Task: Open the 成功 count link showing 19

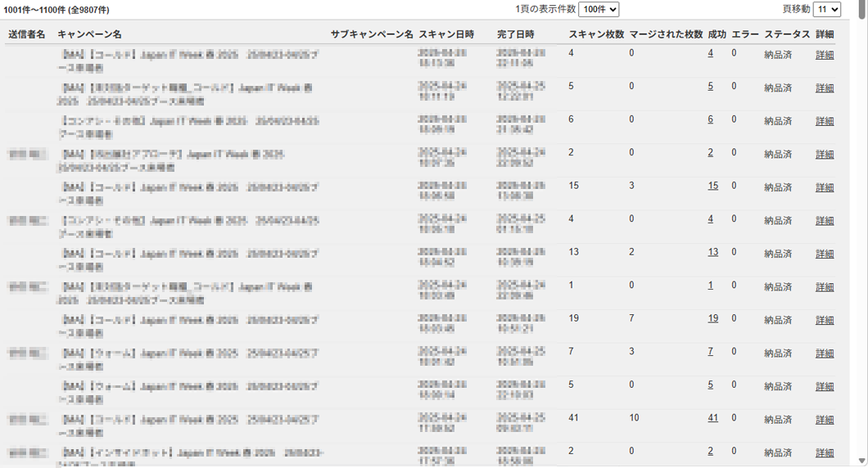Action: tap(712, 319)
